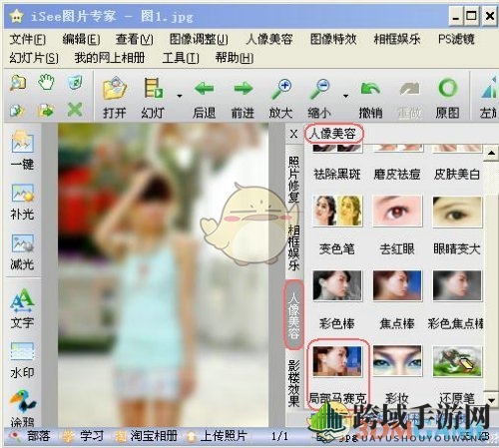Click the blurred photo preview
The height and width of the screenshot is (448, 499).
click(x=163, y=275)
